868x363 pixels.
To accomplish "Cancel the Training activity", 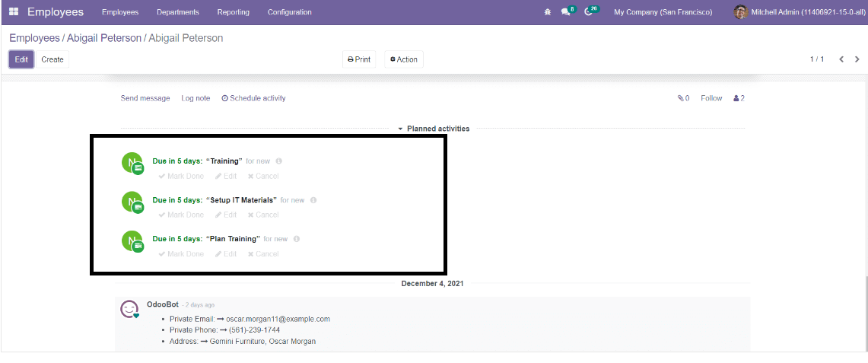I will coord(263,176).
